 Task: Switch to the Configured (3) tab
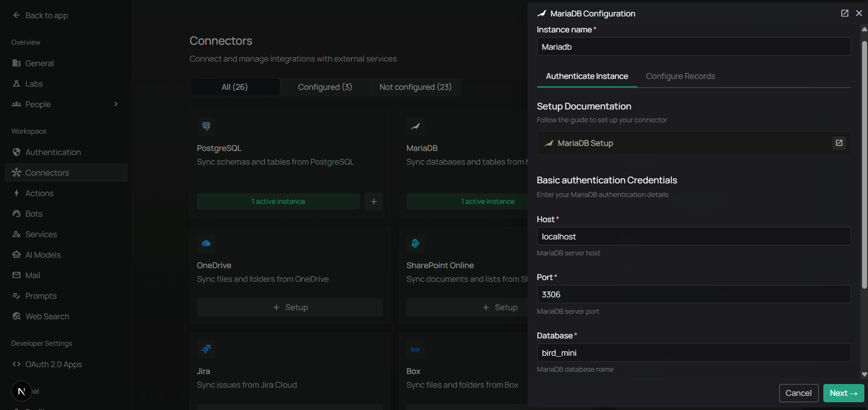pyautogui.click(x=325, y=87)
